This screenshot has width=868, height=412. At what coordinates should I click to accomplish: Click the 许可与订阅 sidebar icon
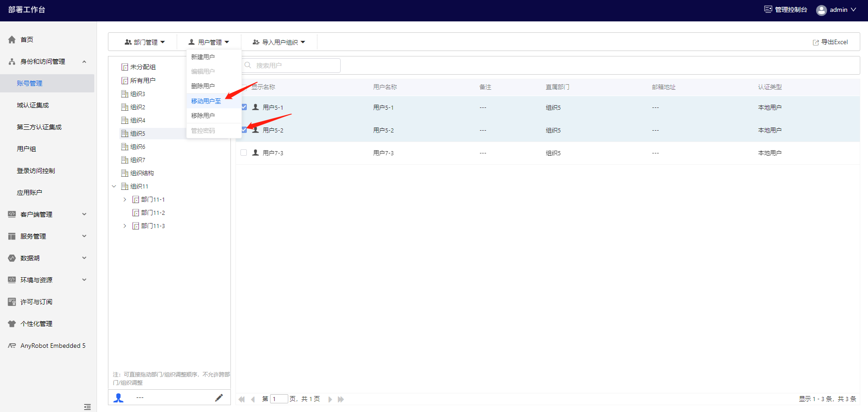click(x=12, y=302)
